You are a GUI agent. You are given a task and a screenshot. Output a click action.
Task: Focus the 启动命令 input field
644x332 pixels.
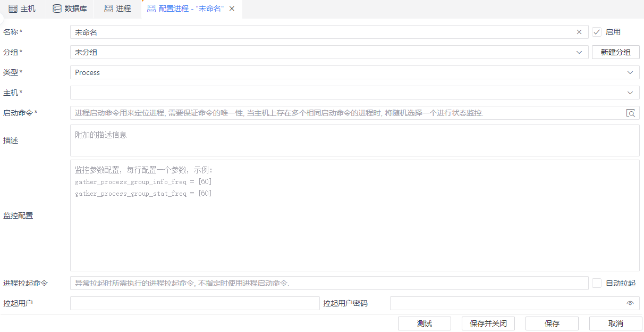point(354,113)
